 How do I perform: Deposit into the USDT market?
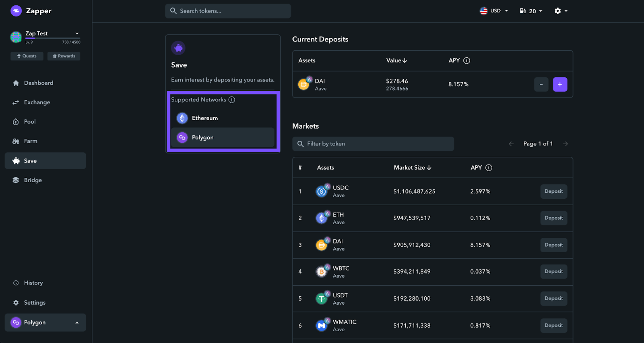pos(553,299)
